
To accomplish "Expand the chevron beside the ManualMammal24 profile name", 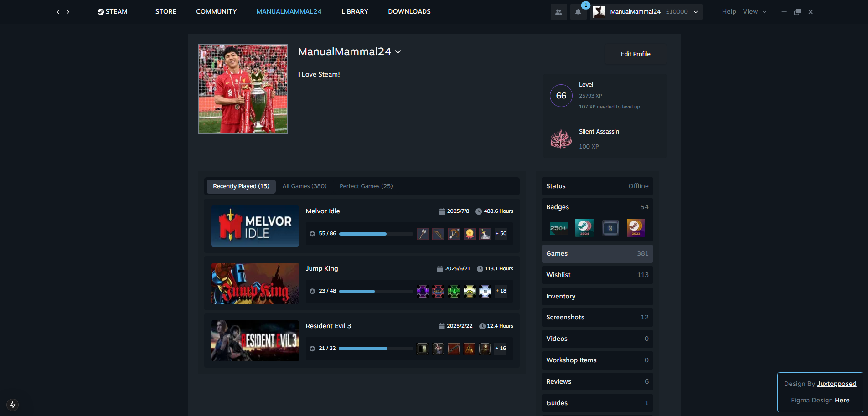I will [x=398, y=52].
